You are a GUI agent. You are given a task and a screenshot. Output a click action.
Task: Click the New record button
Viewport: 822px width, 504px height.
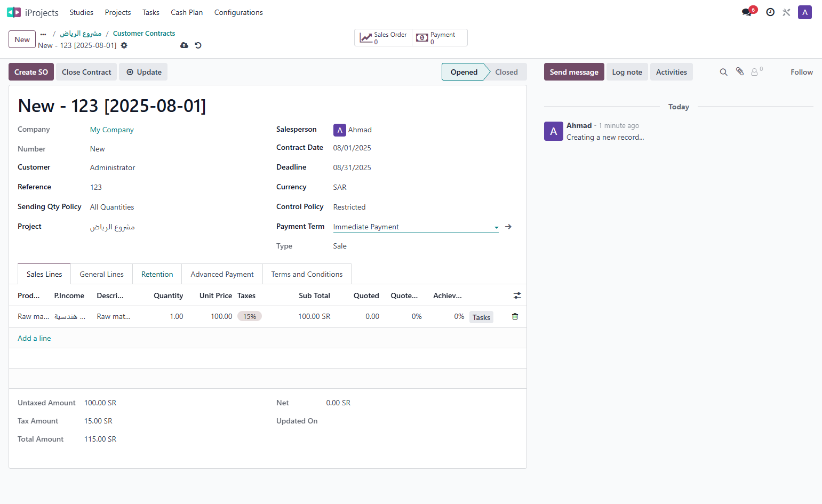point(22,39)
